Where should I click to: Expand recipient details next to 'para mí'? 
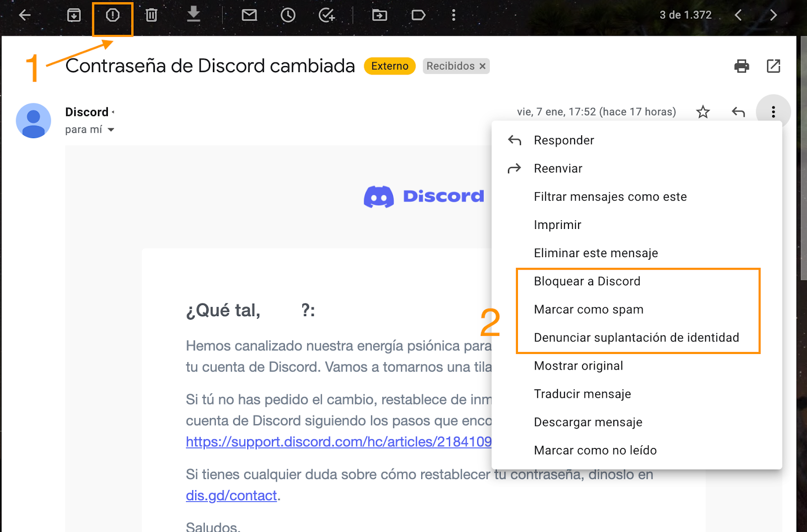click(x=111, y=130)
